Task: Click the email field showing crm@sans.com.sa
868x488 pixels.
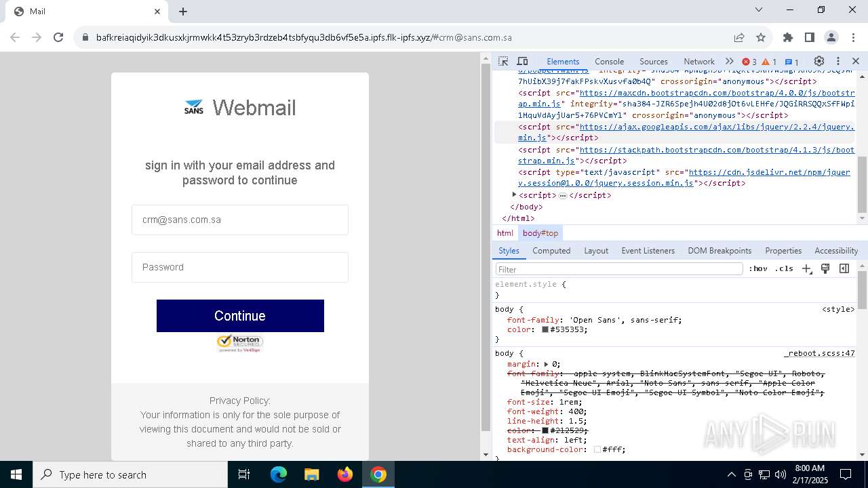Action: point(240,220)
